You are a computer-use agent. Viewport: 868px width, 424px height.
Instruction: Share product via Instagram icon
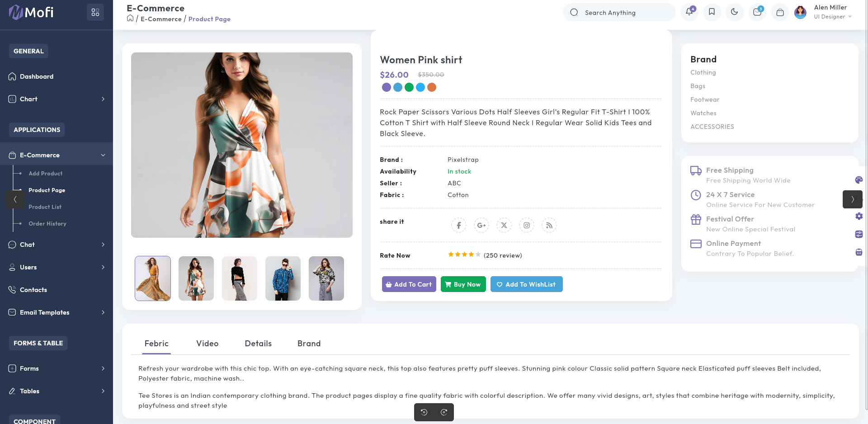click(x=526, y=225)
